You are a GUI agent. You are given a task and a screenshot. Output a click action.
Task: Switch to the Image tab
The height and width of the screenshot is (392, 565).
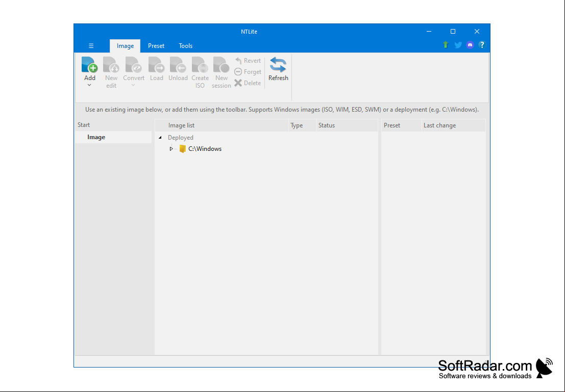coord(125,46)
